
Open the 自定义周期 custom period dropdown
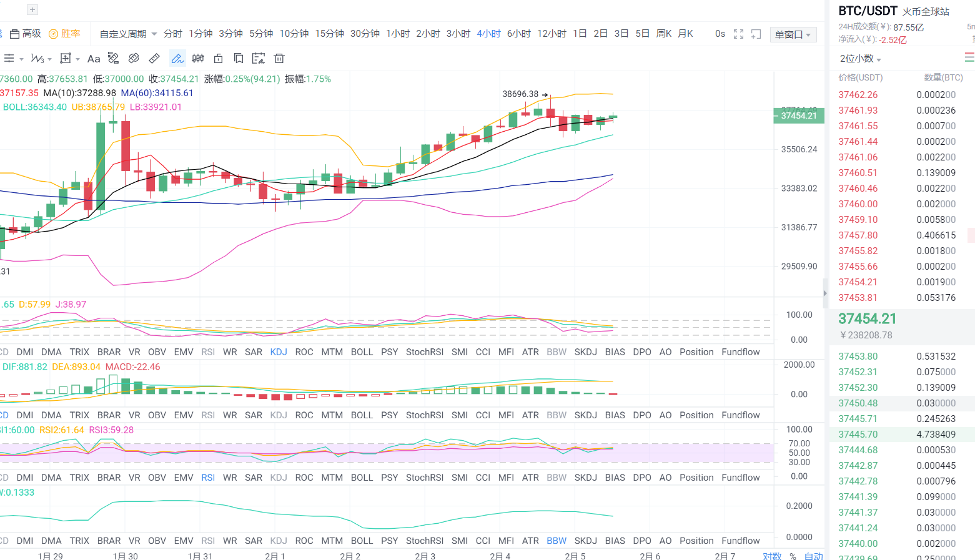[128, 34]
